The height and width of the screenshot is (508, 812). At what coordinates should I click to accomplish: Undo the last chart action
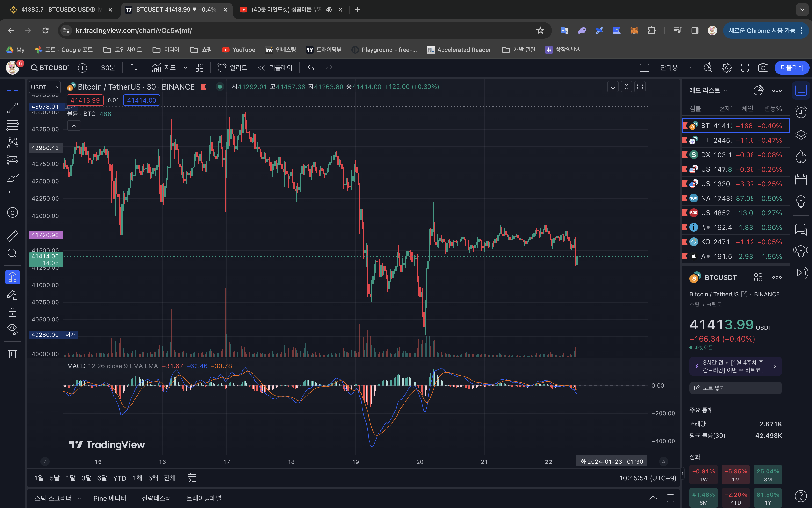click(311, 68)
